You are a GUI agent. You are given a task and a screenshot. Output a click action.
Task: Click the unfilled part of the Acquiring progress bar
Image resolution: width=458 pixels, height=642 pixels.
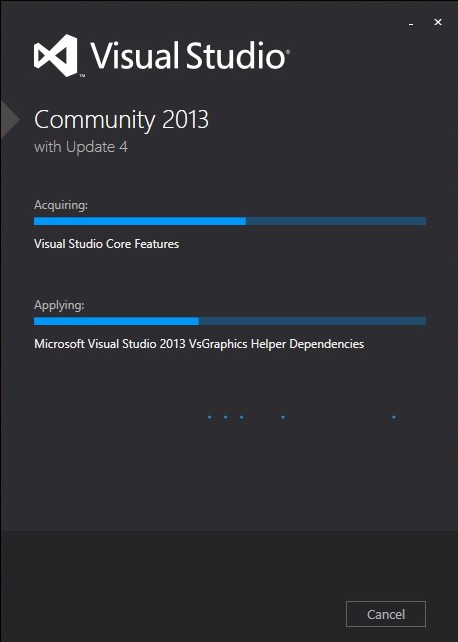pos(336,221)
